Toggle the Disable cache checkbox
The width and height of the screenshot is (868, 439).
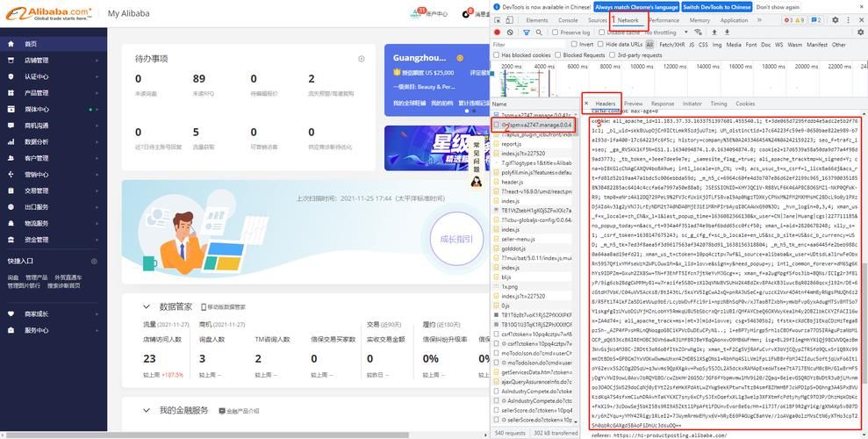(x=602, y=32)
